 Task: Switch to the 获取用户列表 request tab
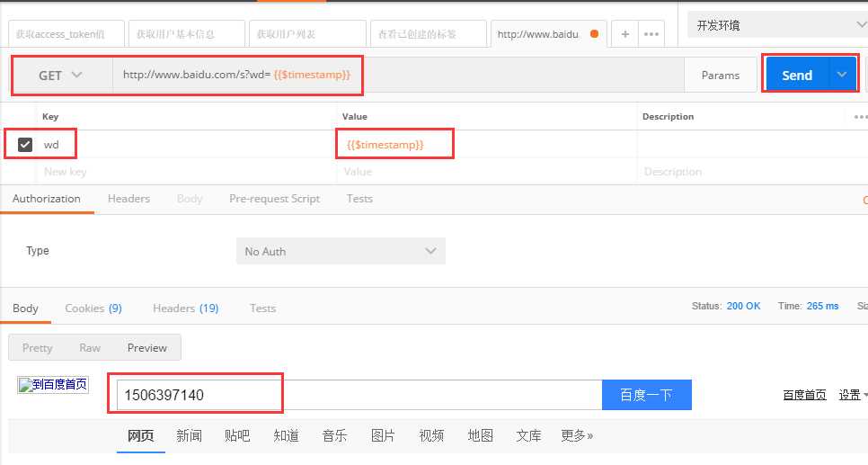307,34
